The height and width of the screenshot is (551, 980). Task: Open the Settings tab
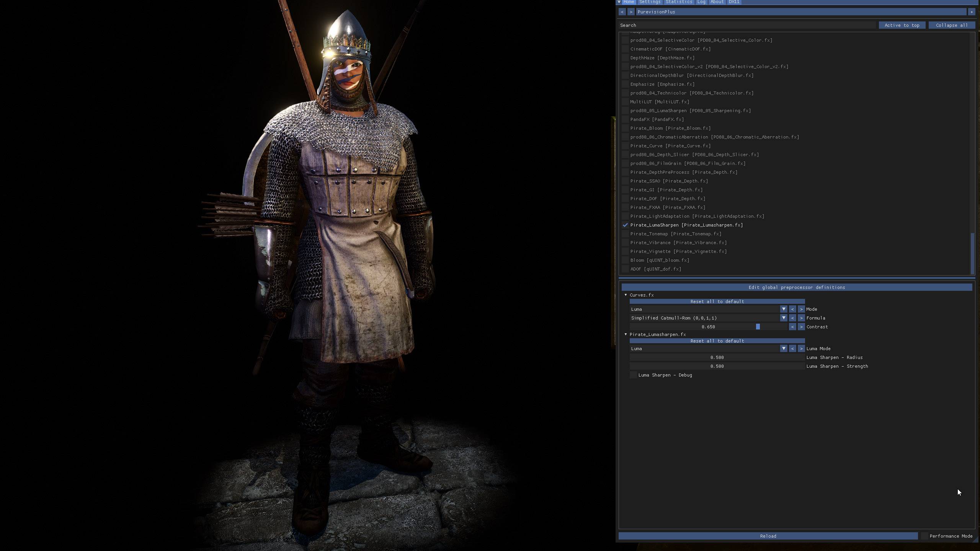point(650,2)
